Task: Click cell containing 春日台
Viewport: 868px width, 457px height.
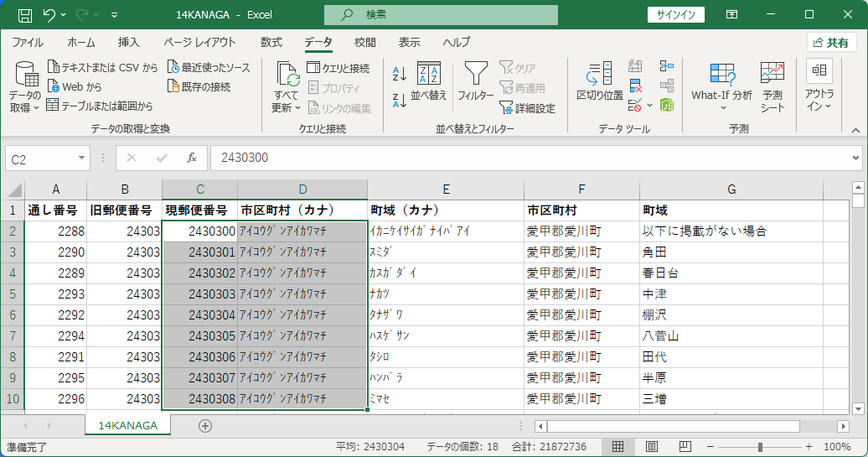Action: 731,273
